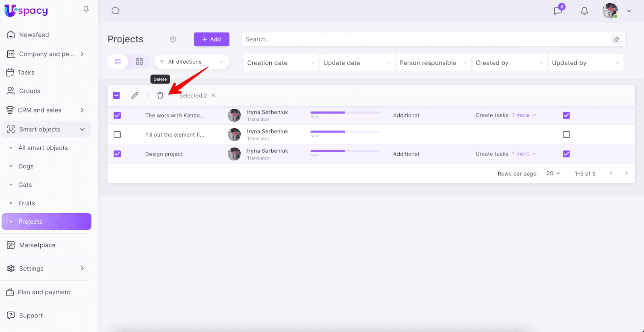Open the Rows per page dropdown

pos(553,174)
